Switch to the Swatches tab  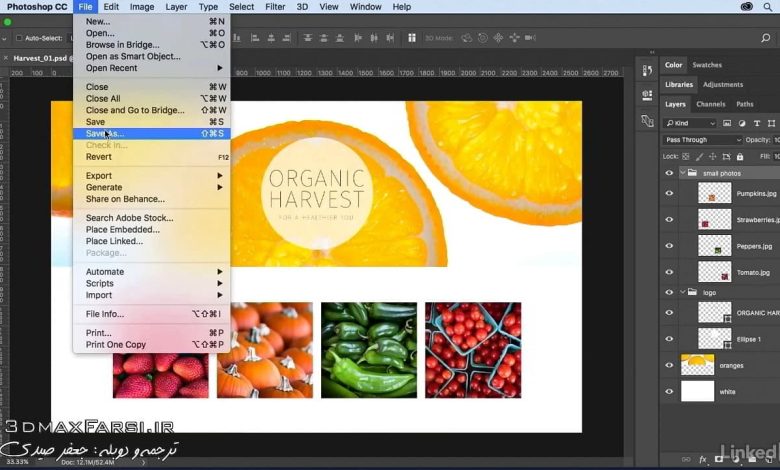click(707, 65)
